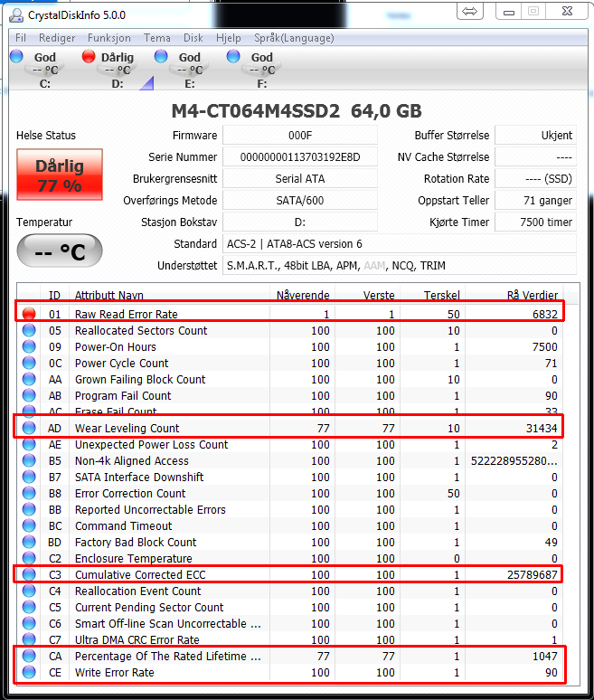Open the Funksjon menu

pos(108,38)
